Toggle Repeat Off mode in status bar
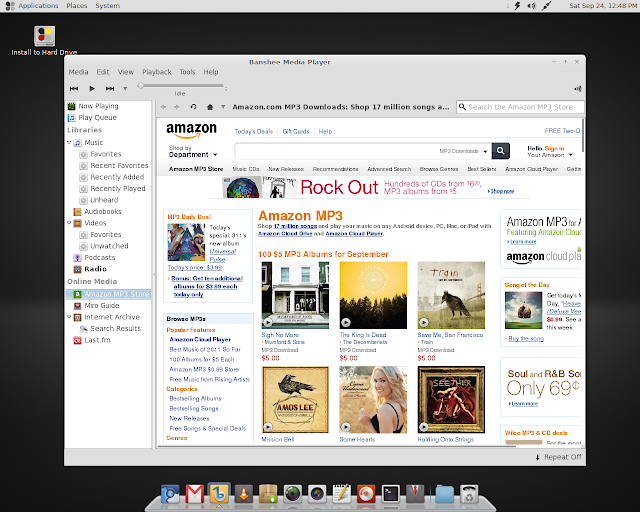The width and height of the screenshot is (640, 512). (558, 457)
